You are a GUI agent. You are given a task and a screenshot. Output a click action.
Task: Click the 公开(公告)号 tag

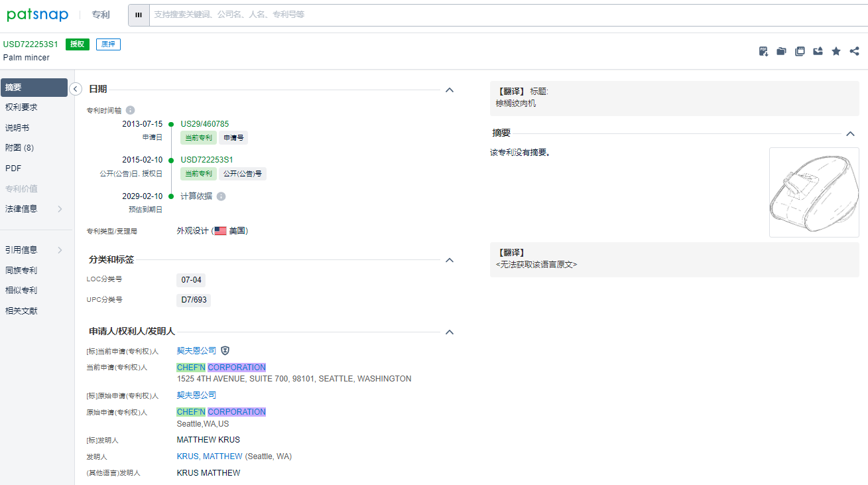click(243, 174)
